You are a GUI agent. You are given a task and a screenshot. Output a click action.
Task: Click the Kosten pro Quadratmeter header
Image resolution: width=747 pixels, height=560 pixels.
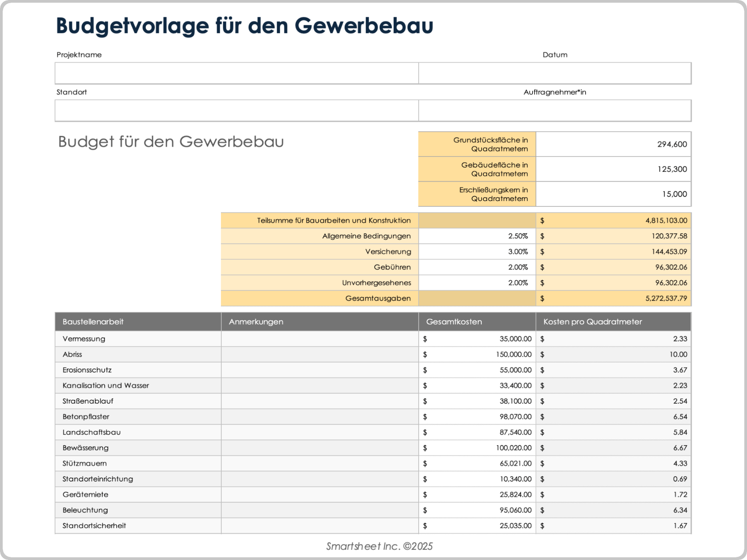click(x=592, y=322)
